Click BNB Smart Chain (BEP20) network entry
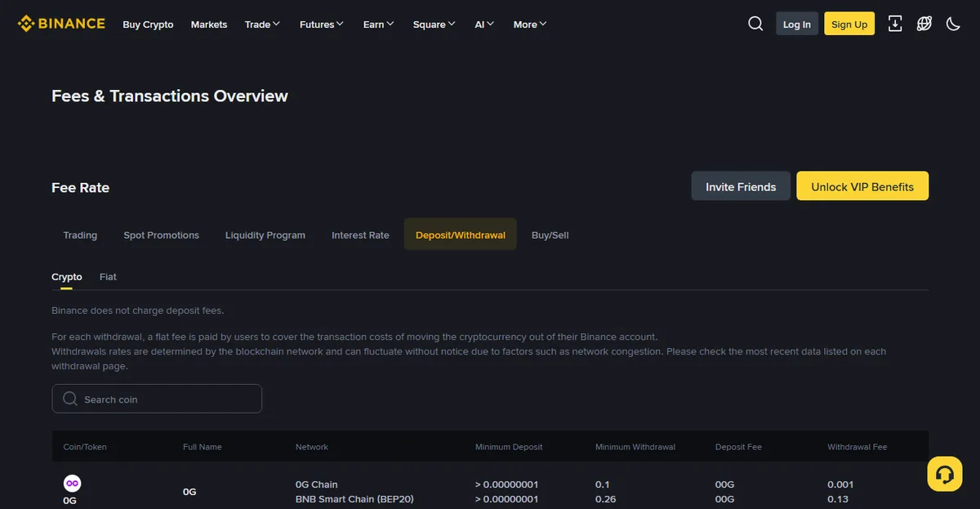Screen dimensions: 980x509 [354, 499]
